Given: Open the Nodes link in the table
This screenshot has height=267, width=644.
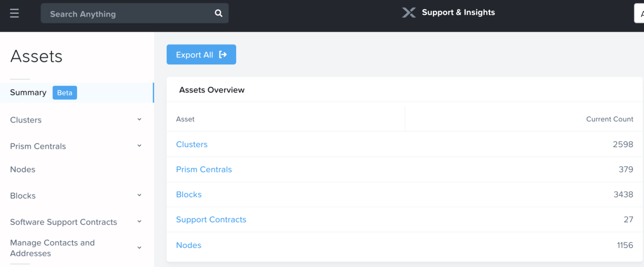Looking at the screenshot, I should point(188,245).
